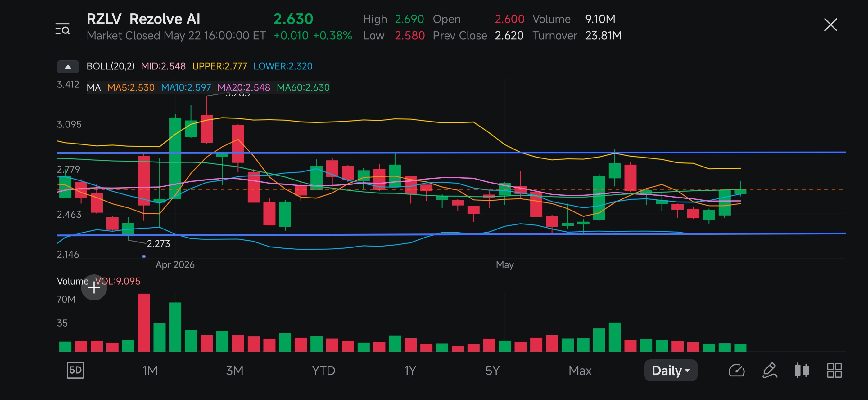Click the upper blue horizontal resistance line

pyautogui.click(x=451, y=153)
